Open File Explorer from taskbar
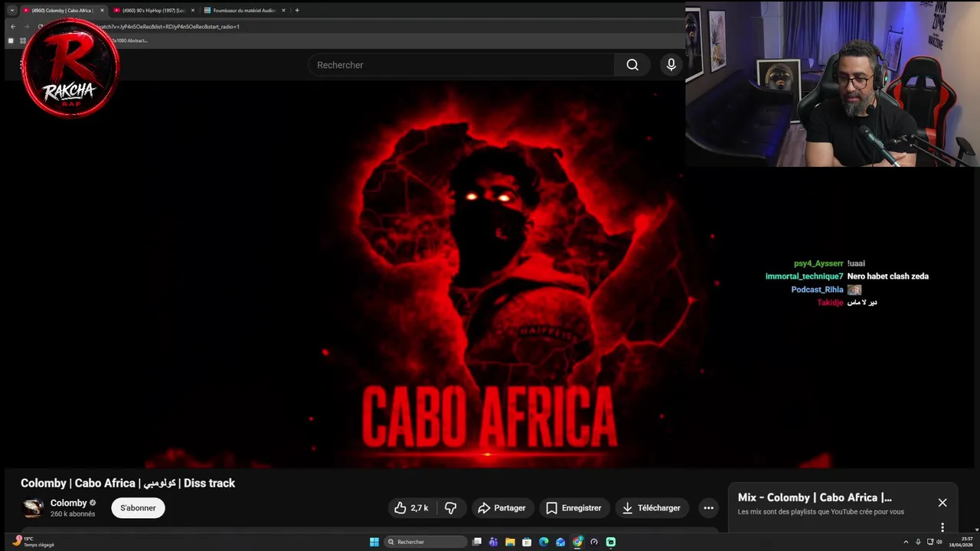 point(510,542)
